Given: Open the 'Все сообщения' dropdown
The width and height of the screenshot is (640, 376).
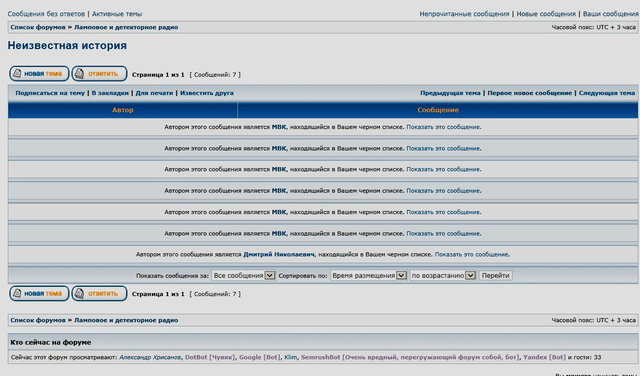Looking at the screenshot, I should pos(244,276).
